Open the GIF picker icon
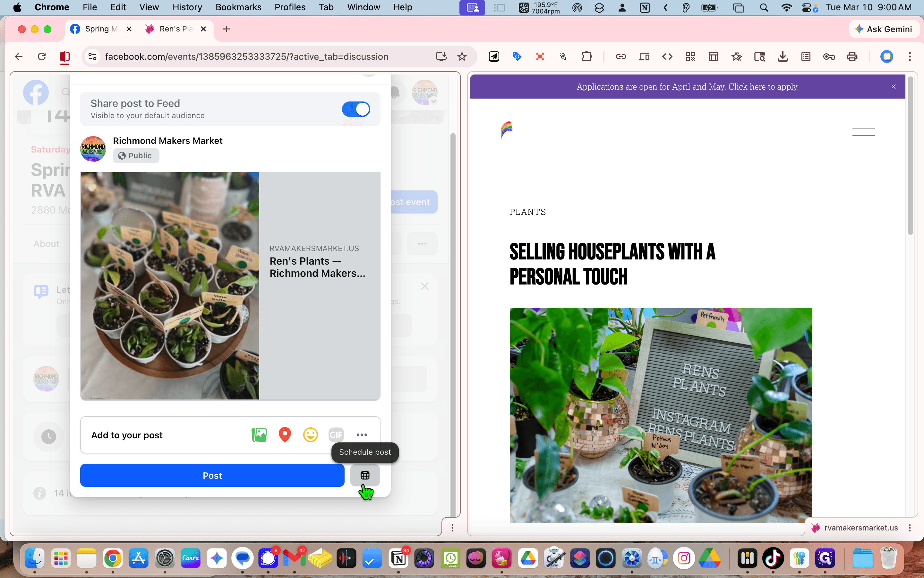The image size is (924, 578). (x=336, y=435)
